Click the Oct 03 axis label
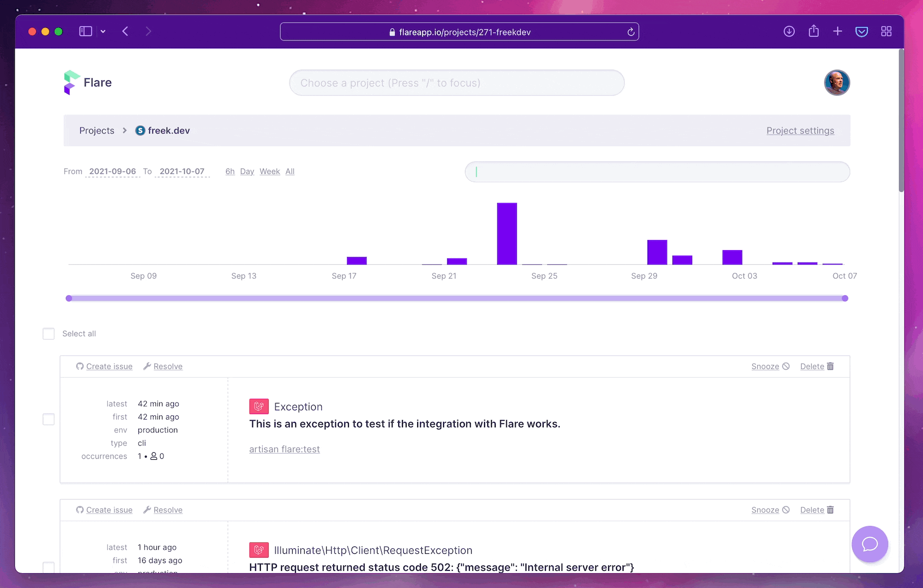 coord(744,276)
